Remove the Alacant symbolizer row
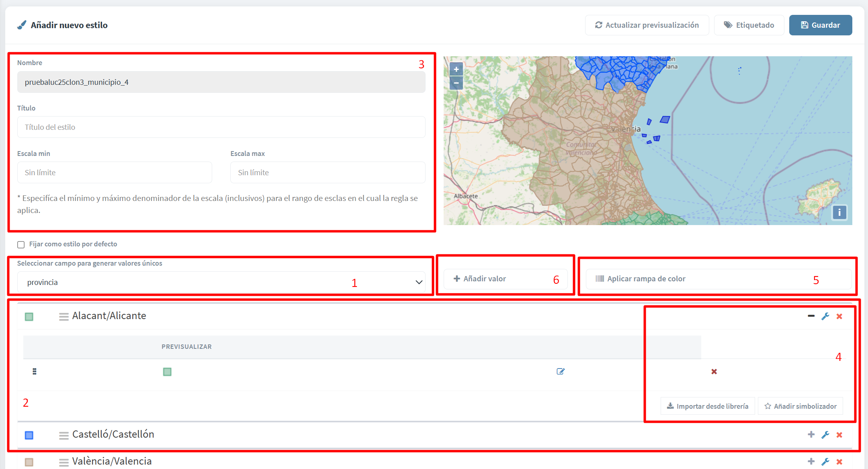Image resolution: width=868 pixels, height=469 pixels. (x=714, y=371)
